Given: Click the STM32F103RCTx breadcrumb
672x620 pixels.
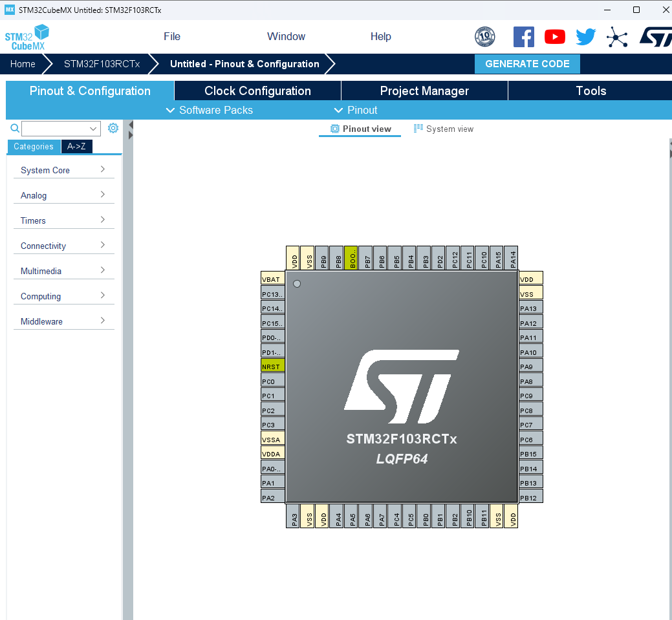Looking at the screenshot, I should click(x=102, y=64).
